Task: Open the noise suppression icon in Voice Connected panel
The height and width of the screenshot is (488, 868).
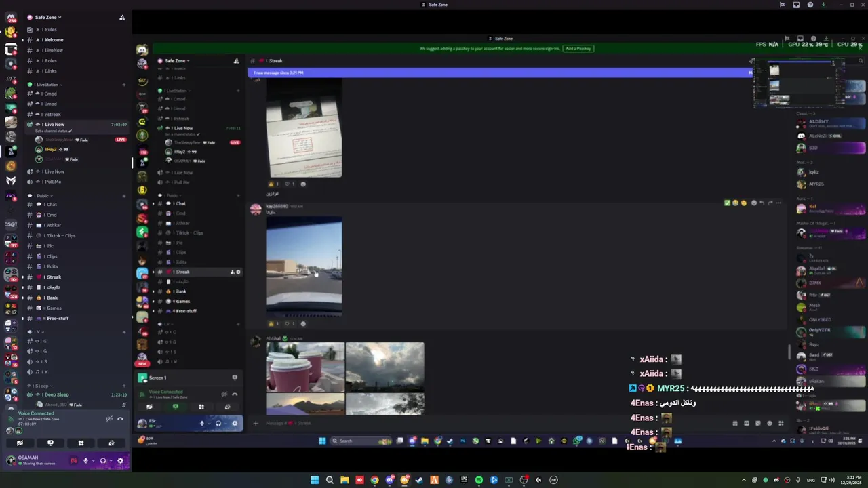Action: pos(109,418)
